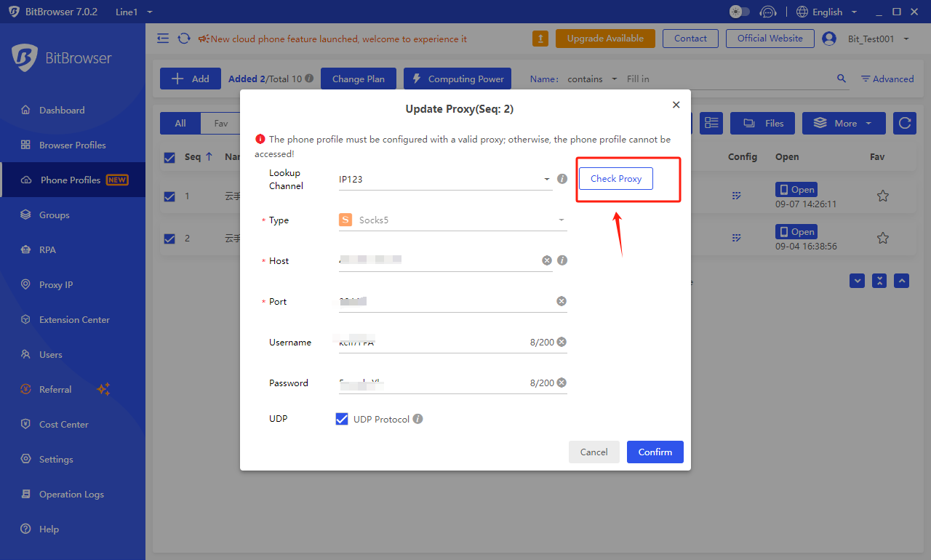Click the search magnifier icon
931x560 pixels.
tap(842, 79)
